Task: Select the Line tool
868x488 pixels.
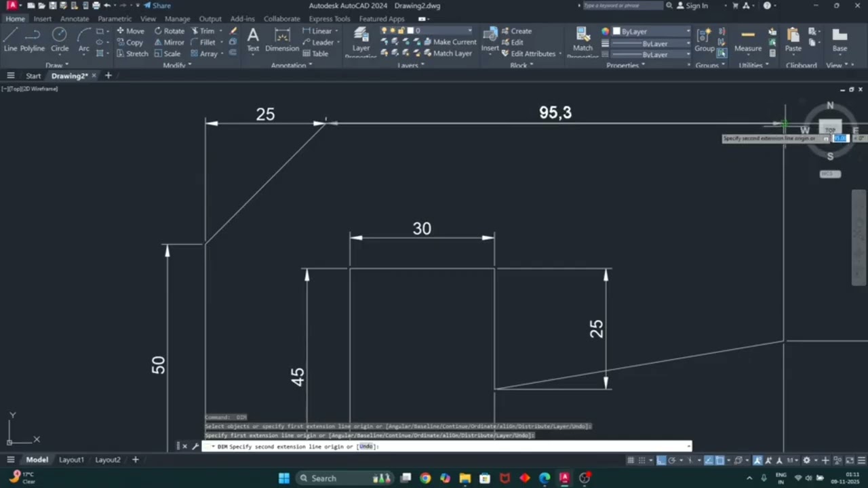Action: pyautogui.click(x=10, y=40)
